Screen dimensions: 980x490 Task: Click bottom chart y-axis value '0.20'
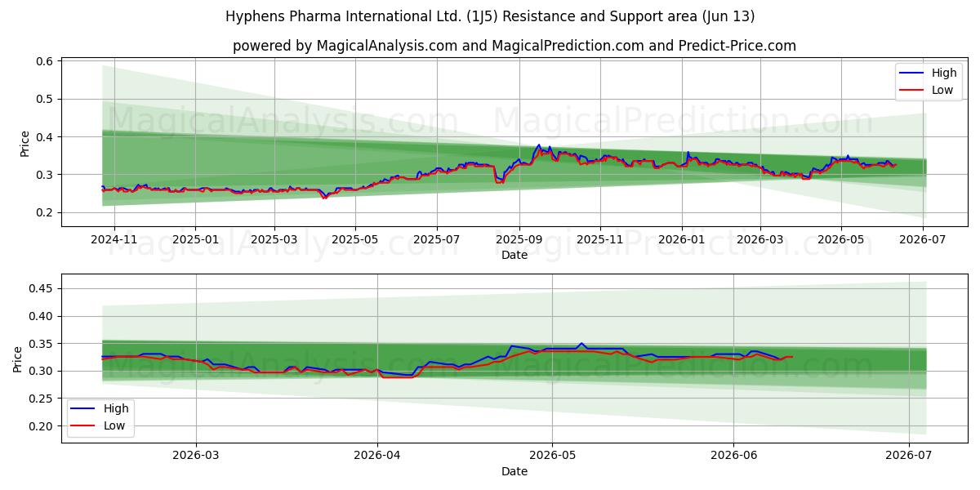point(42,426)
